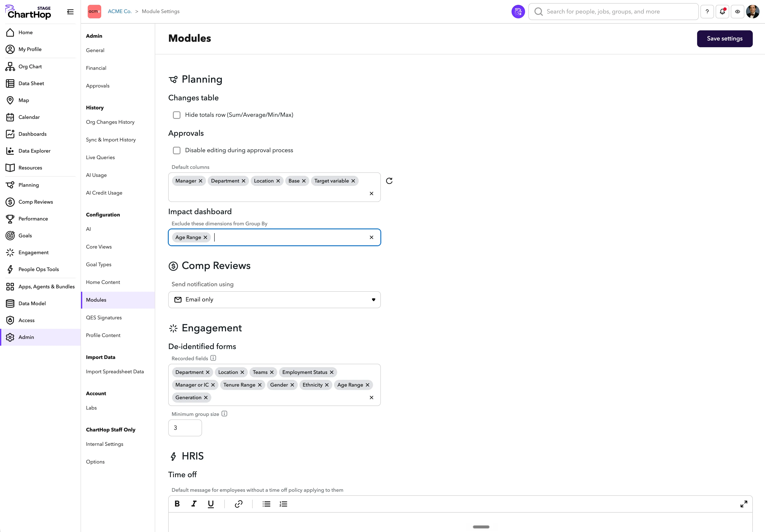Clear all default columns
This screenshot has height=532, width=765.
point(372,193)
